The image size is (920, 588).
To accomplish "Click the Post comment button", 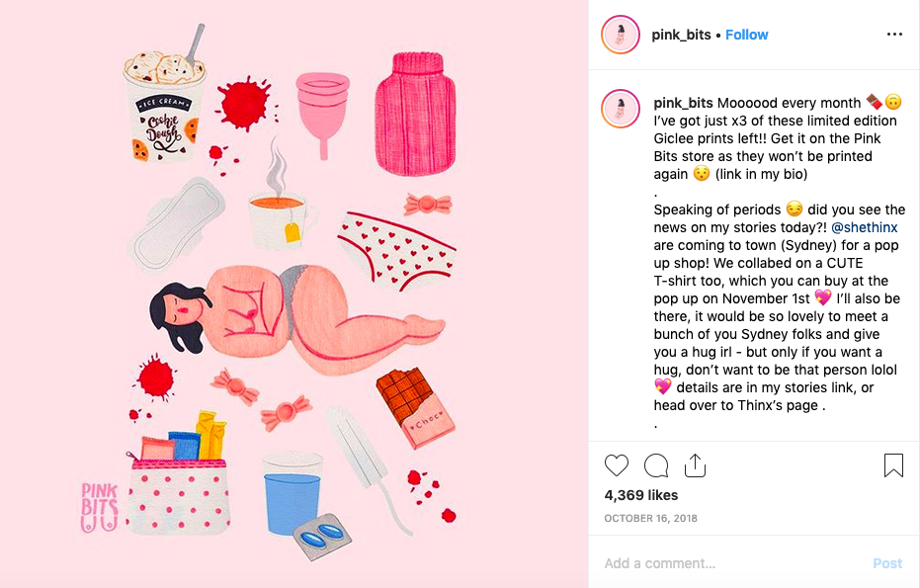I will click(887, 563).
